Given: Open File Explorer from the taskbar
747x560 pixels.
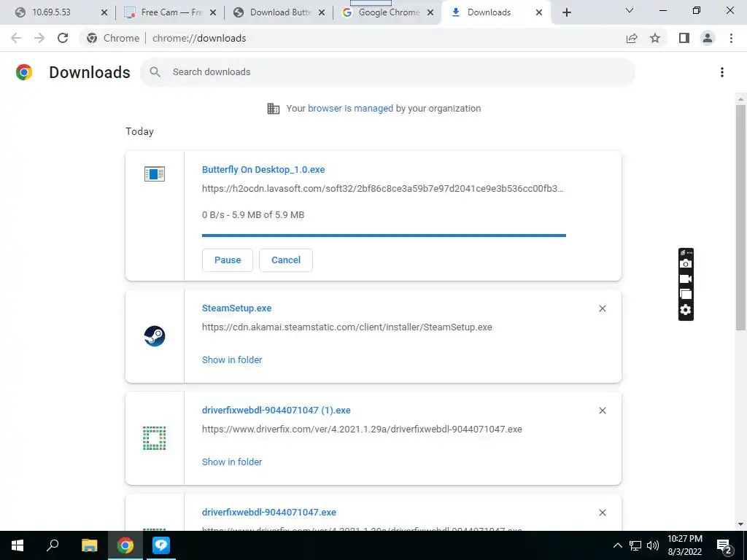Looking at the screenshot, I should pos(89,545).
